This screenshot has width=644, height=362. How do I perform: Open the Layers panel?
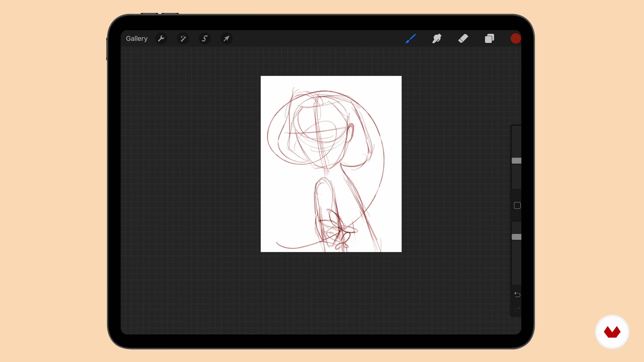coord(489,39)
